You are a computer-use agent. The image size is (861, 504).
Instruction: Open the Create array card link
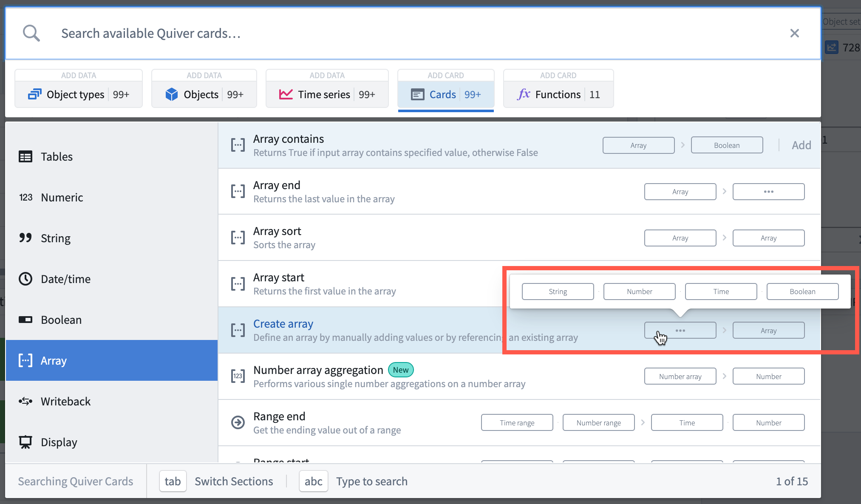283,324
